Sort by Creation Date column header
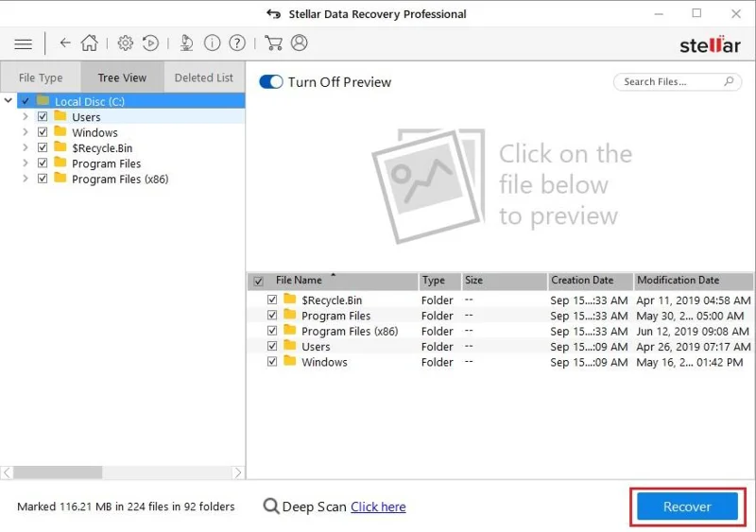Viewport: 756px width, 532px height. click(x=591, y=281)
